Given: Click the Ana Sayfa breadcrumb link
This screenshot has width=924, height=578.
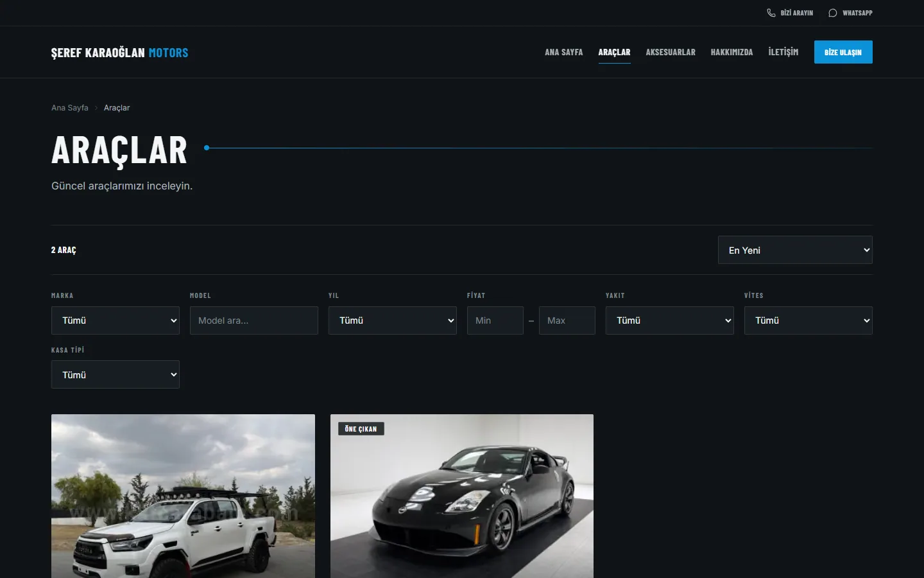Looking at the screenshot, I should [x=70, y=108].
